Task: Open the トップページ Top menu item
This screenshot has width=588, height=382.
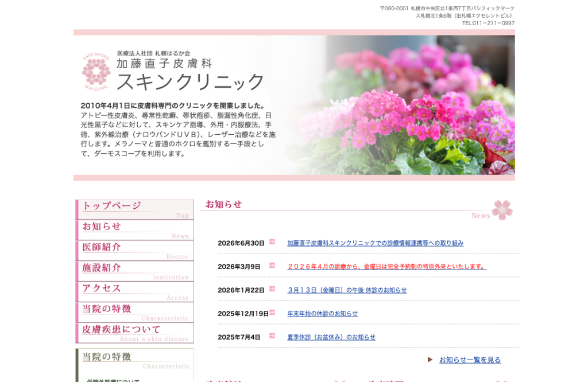Action: [x=135, y=209]
